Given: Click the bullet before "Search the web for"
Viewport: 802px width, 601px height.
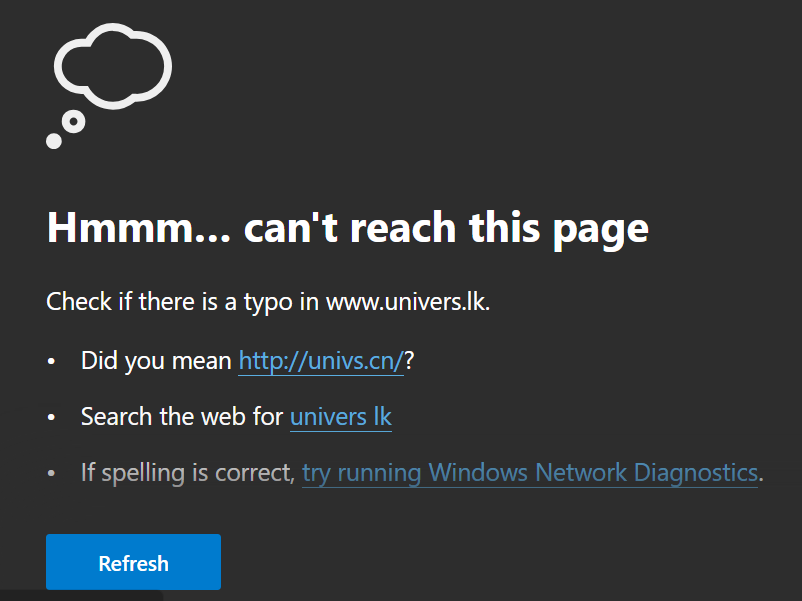Looking at the screenshot, I should point(51,417).
